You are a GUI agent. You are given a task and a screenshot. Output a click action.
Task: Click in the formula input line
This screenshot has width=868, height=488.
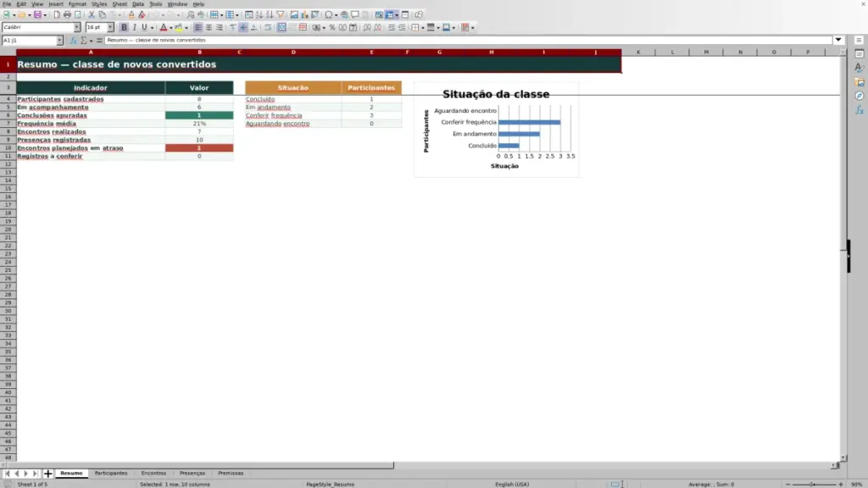click(468, 41)
